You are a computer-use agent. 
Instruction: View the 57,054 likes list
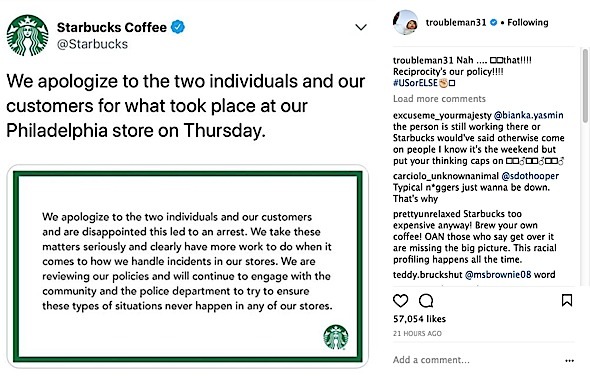click(419, 319)
